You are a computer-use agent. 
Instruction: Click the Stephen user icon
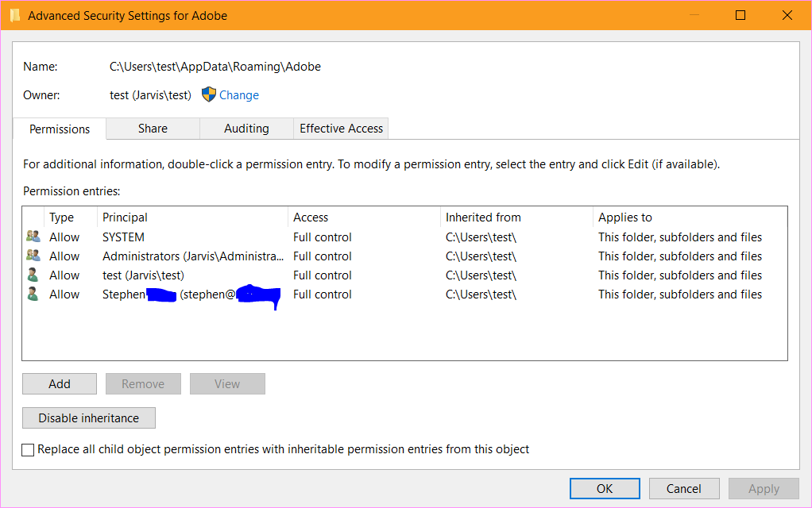coord(33,294)
